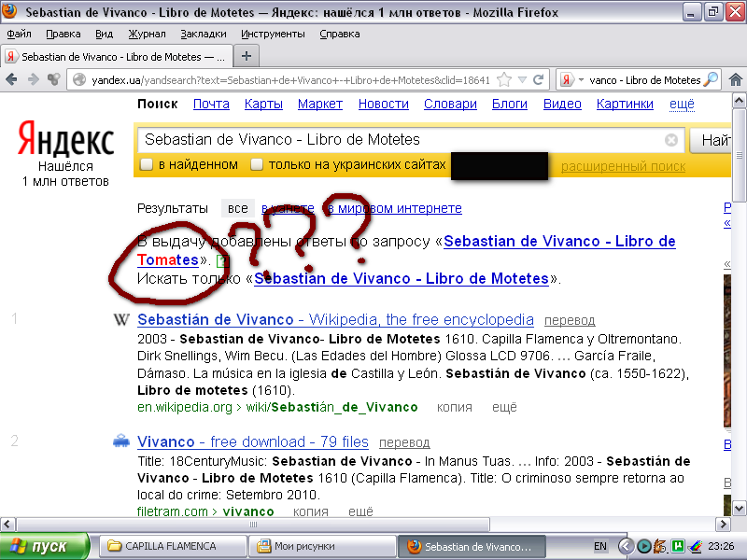
Task: Click the clock showing 23:26
Action: (x=721, y=546)
